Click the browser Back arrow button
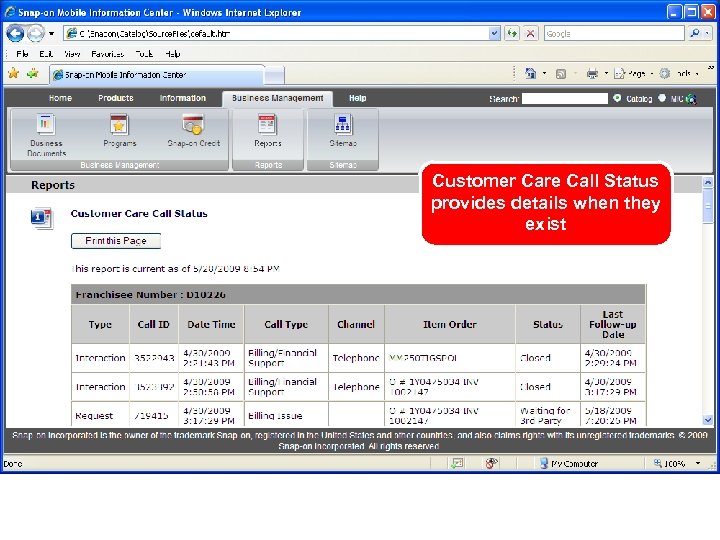The width and height of the screenshot is (720, 540). (15, 34)
